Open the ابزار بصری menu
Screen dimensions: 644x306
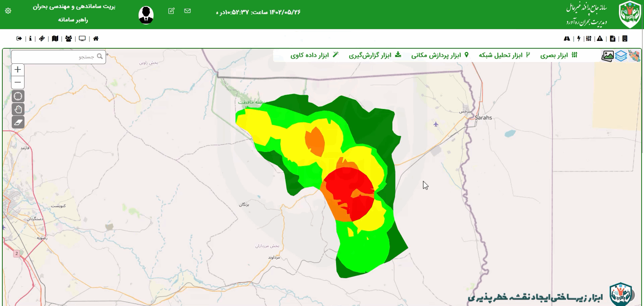coord(558,55)
